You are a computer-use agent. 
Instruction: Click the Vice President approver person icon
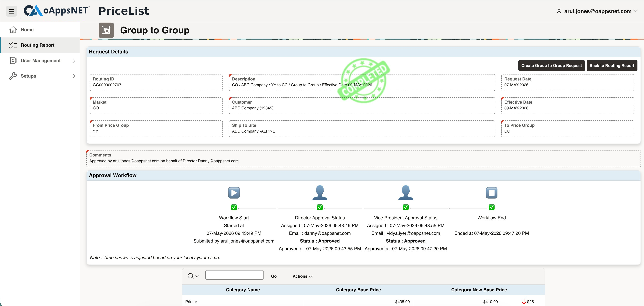click(406, 193)
